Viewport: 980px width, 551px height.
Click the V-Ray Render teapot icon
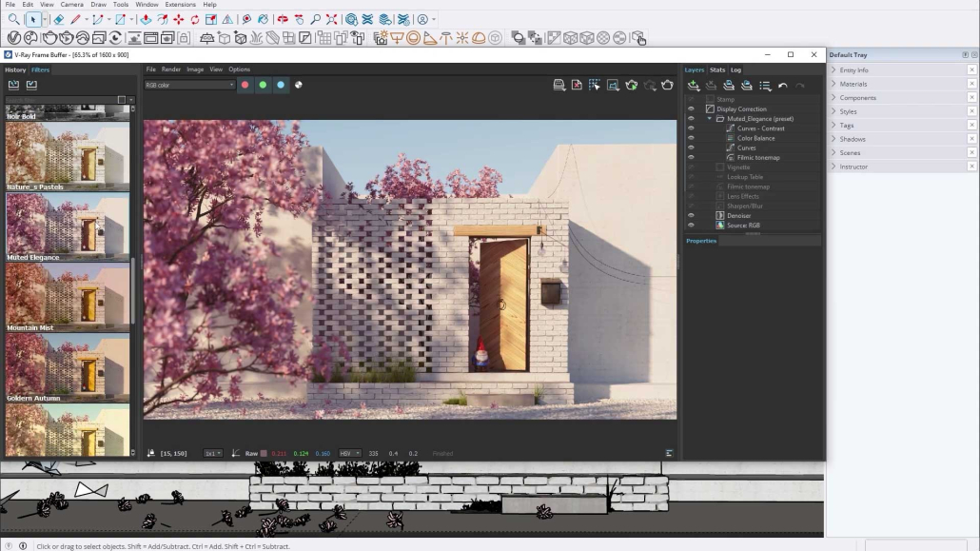(x=49, y=38)
